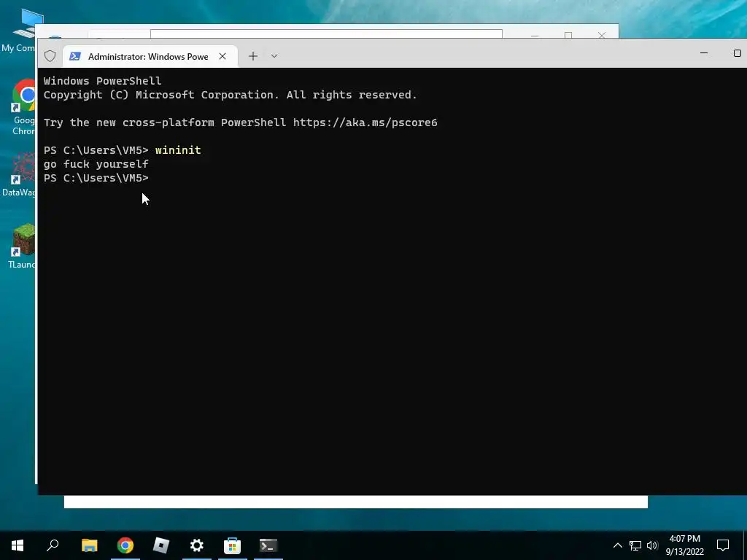Click the Copyright Microsoft Corporation line
Image resolution: width=747 pixels, height=560 pixels.
[x=230, y=95]
